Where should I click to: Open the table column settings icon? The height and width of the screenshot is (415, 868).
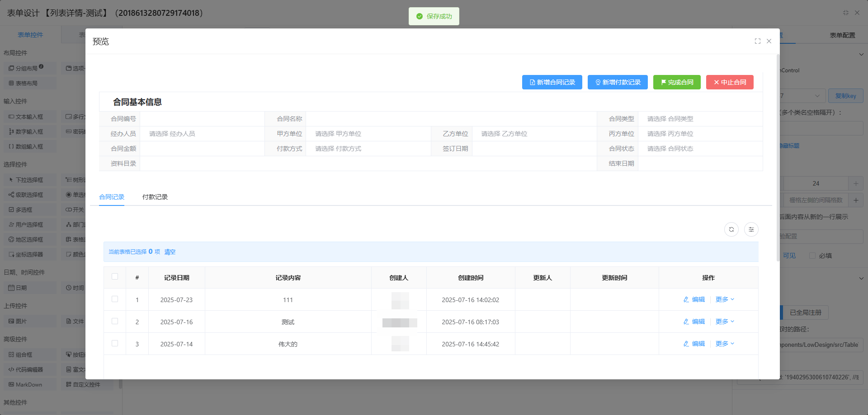coord(751,229)
